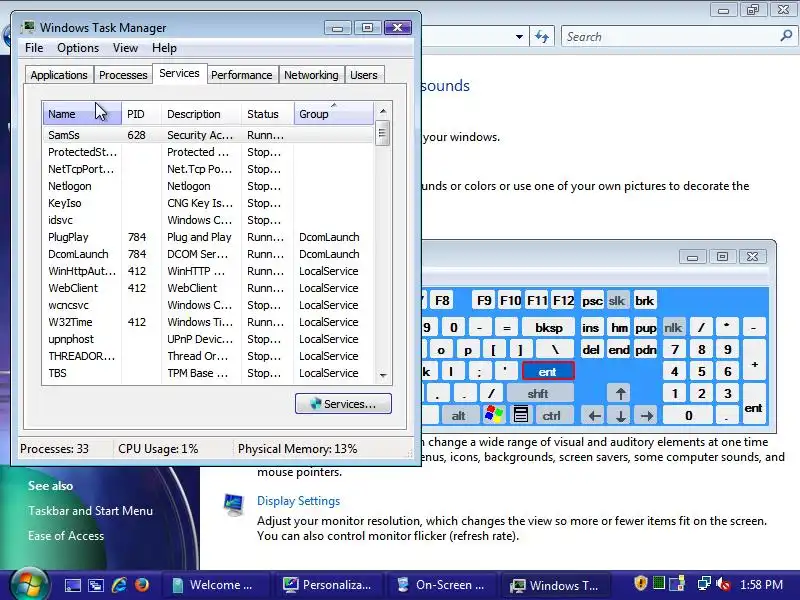Screen dimensions: 800x600
Task: Select the KeyIso service row
Action: click(208, 203)
